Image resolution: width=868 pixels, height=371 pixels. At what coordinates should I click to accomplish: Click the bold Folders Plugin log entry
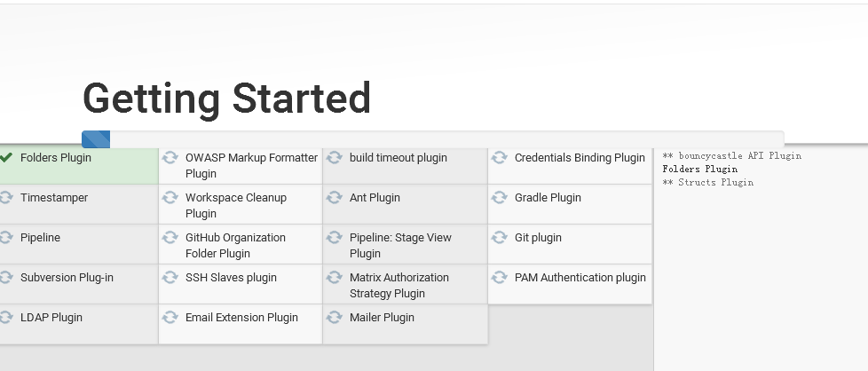[699, 169]
